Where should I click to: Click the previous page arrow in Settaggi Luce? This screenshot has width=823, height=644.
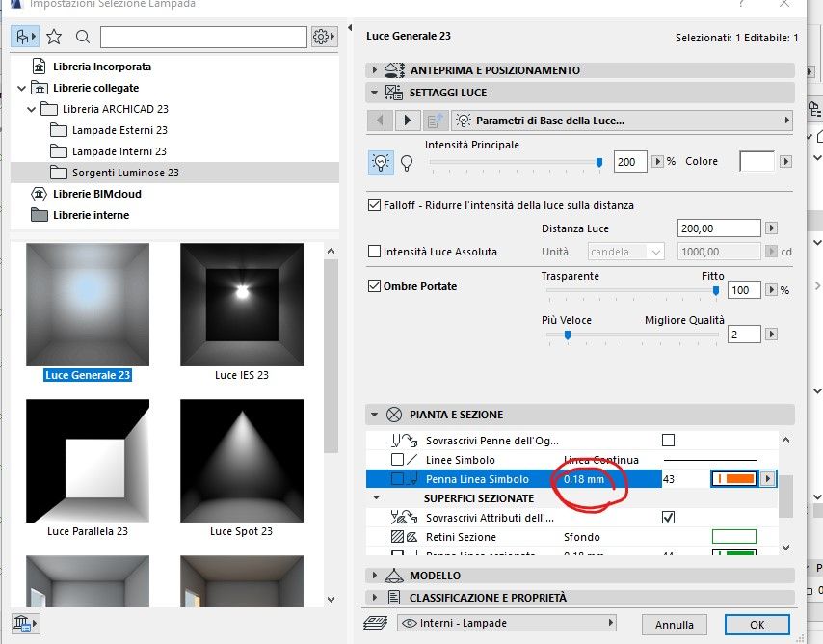(380, 121)
